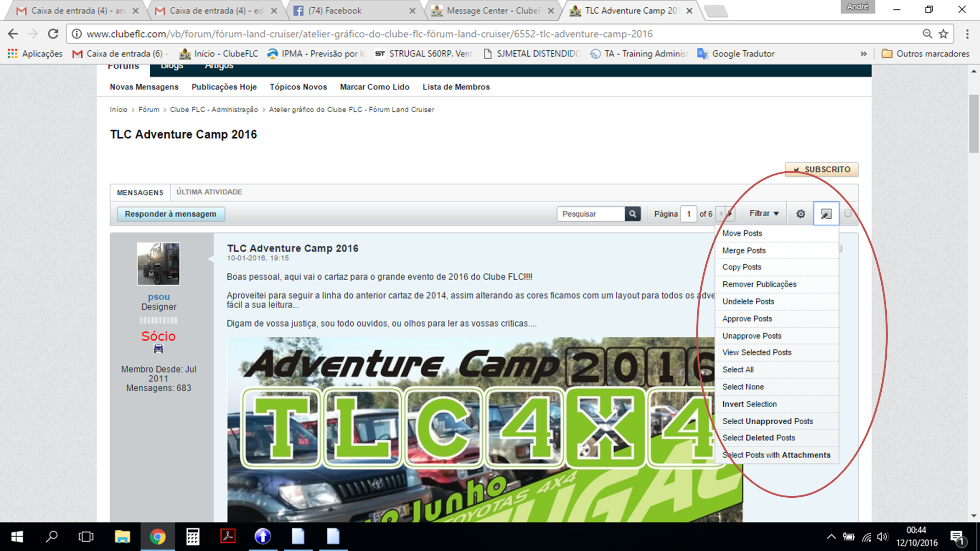Image resolution: width=980 pixels, height=551 pixels.
Task: Open the topic tools gear menu
Action: tap(800, 214)
